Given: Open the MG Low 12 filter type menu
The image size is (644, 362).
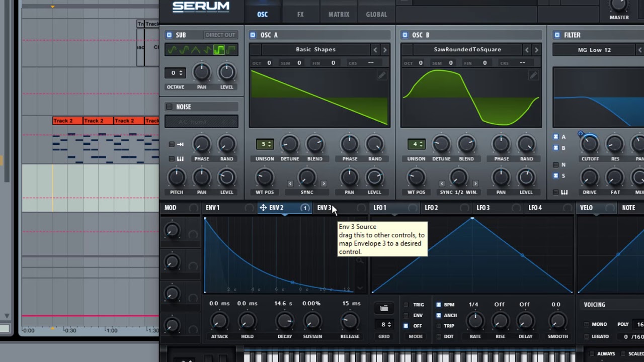Looking at the screenshot, I should [x=594, y=50].
